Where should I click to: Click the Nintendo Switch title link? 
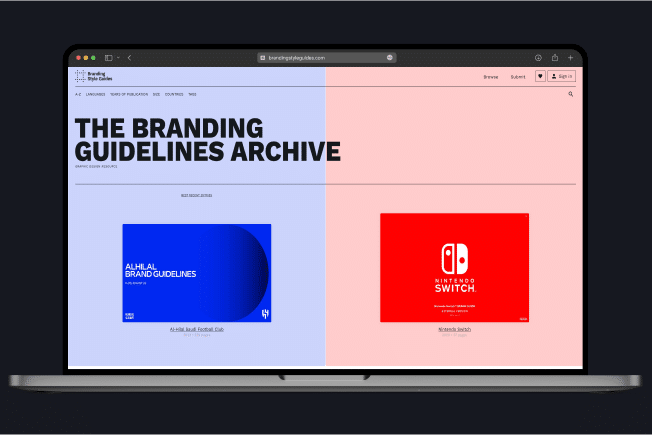pyautogui.click(x=454, y=329)
